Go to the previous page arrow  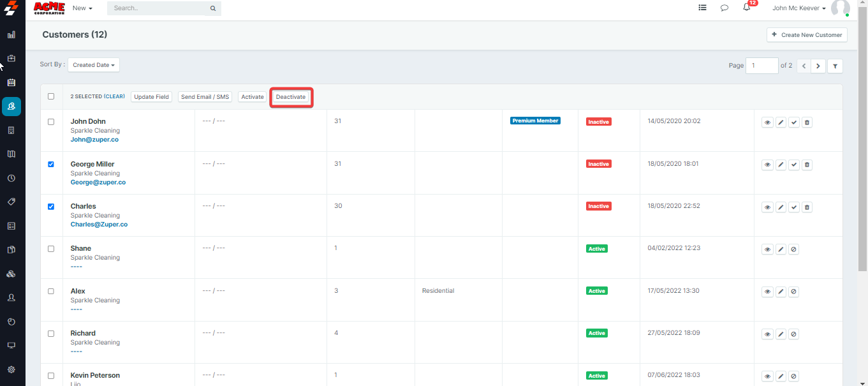(804, 66)
